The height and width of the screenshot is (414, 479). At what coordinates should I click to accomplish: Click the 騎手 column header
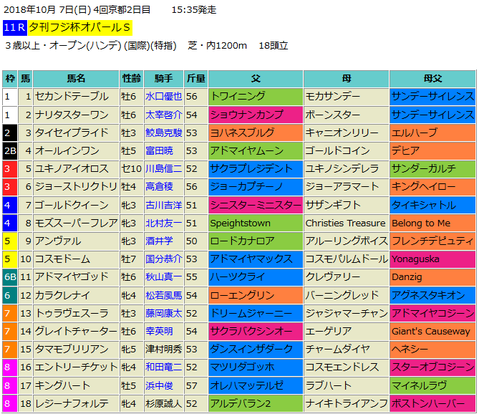[163, 79]
